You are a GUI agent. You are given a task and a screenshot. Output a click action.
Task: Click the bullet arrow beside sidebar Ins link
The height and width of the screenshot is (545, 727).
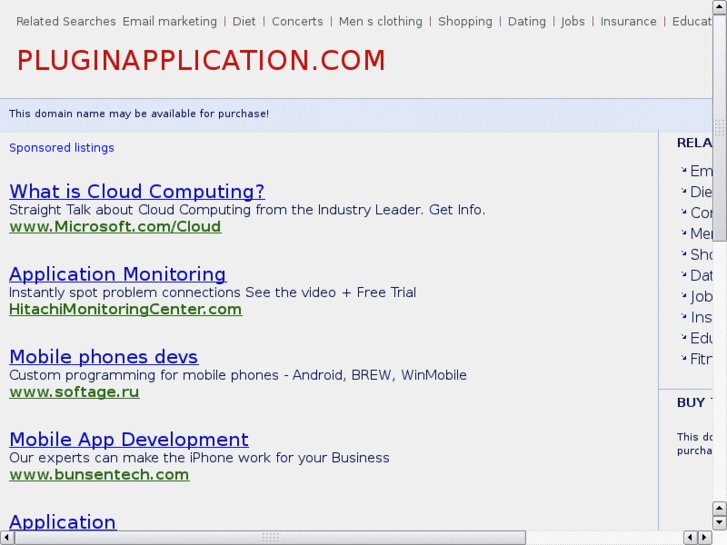click(683, 316)
